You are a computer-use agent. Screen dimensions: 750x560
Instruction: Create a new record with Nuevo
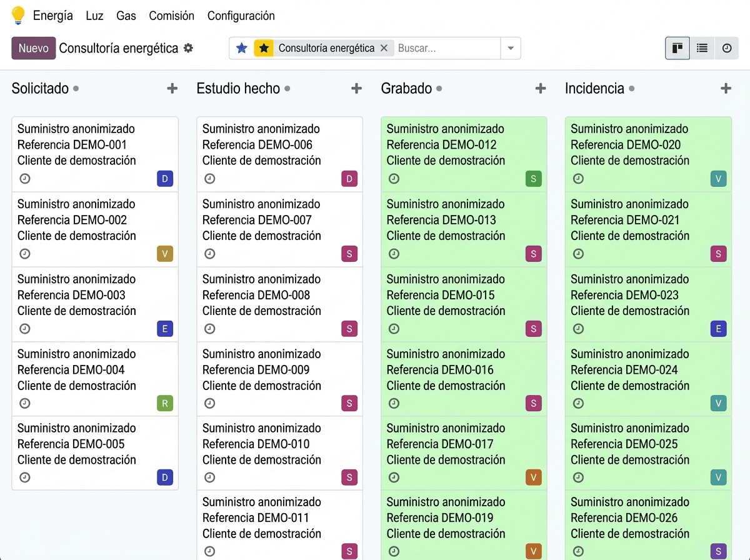[34, 48]
